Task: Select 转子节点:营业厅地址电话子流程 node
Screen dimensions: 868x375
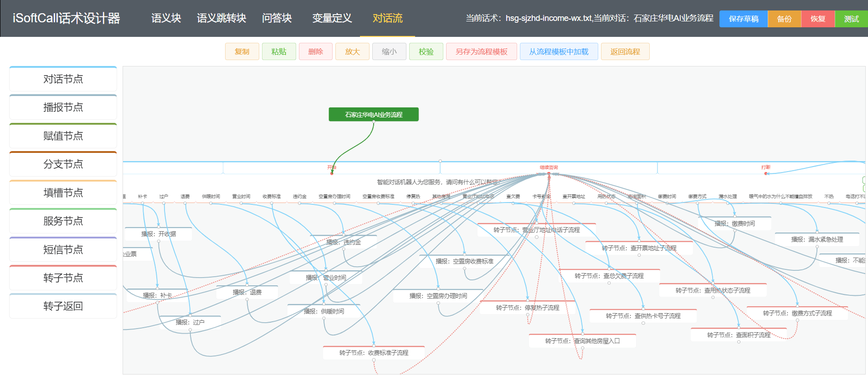Action: pos(536,230)
